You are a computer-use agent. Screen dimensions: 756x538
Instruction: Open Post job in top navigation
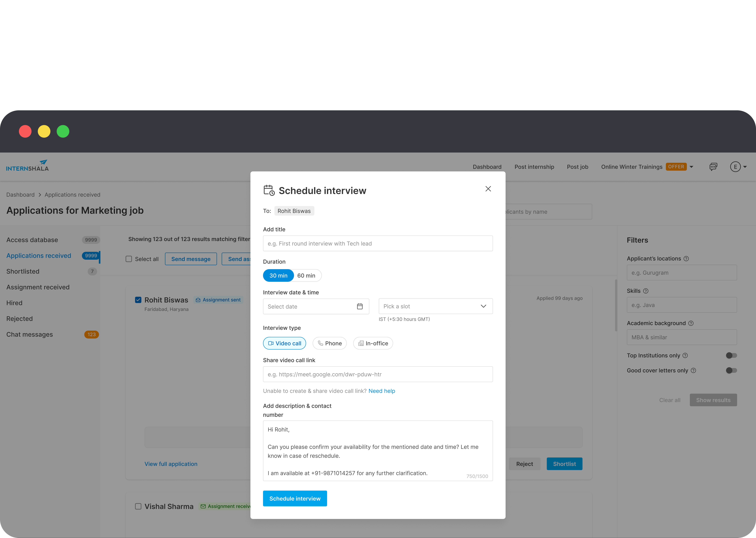tap(578, 167)
